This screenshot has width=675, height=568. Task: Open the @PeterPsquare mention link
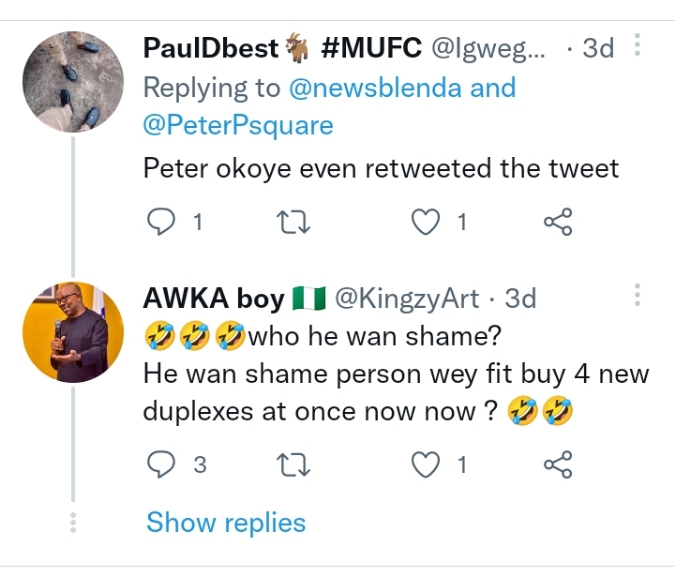(x=238, y=126)
